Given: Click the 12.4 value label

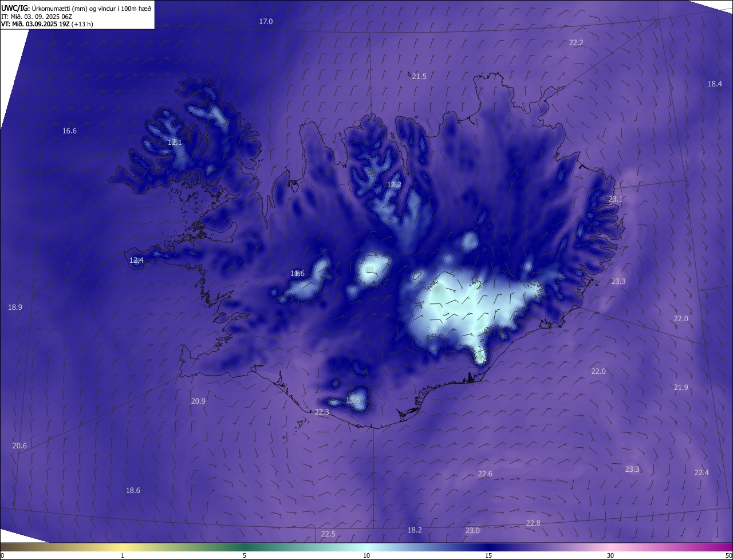Looking at the screenshot, I should click(x=136, y=260).
